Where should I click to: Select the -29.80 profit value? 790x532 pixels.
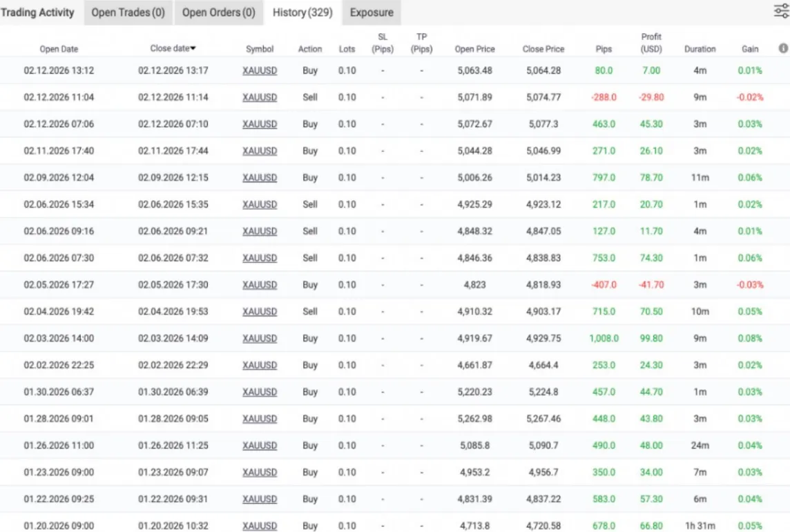point(651,97)
